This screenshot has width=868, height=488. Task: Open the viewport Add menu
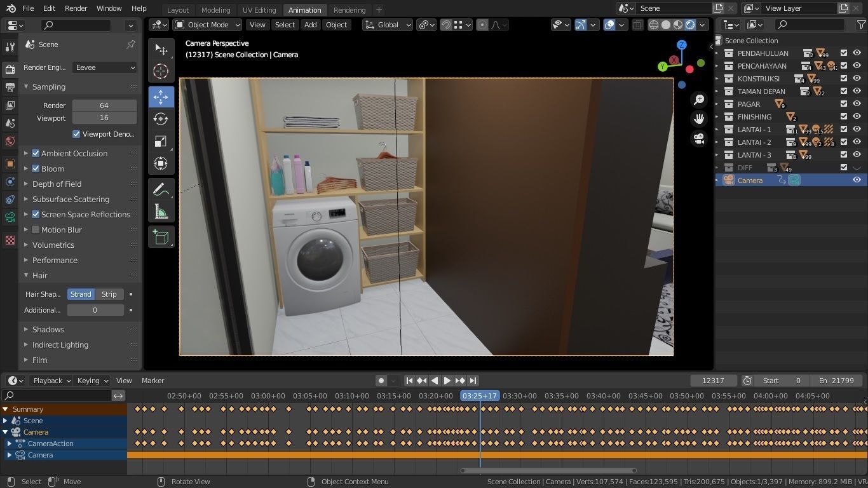(310, 25)
